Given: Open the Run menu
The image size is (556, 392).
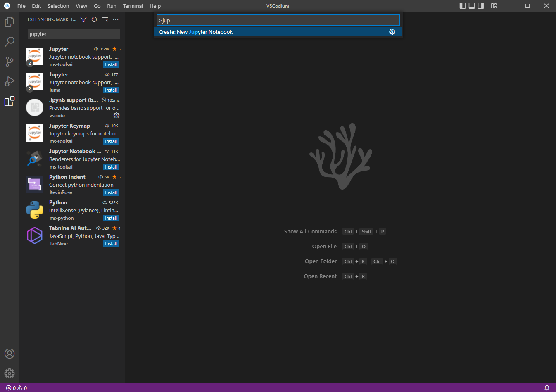Looking at the screenshot, I should (112, 6).
